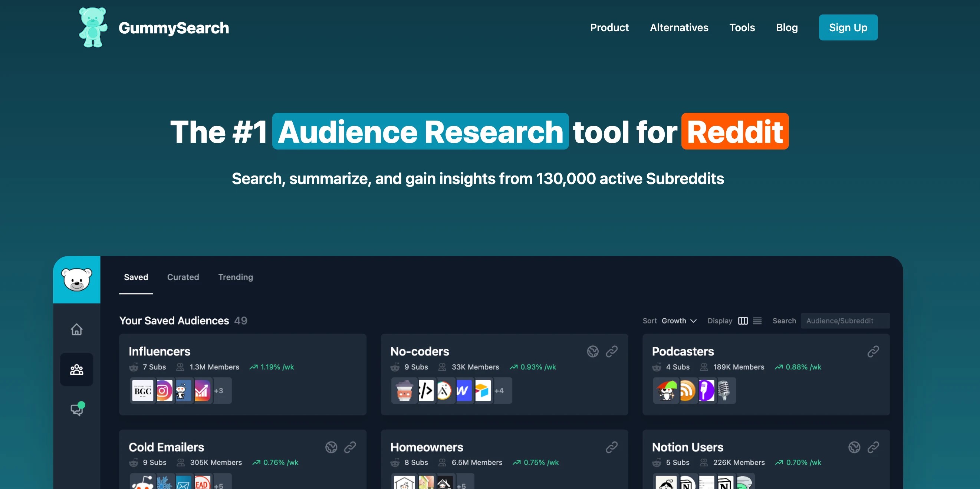Image resolution: width=980 pixels, height=489 pixels.
Task: Expand +4 more subs in No-coders
Action: tap(499, 390)
